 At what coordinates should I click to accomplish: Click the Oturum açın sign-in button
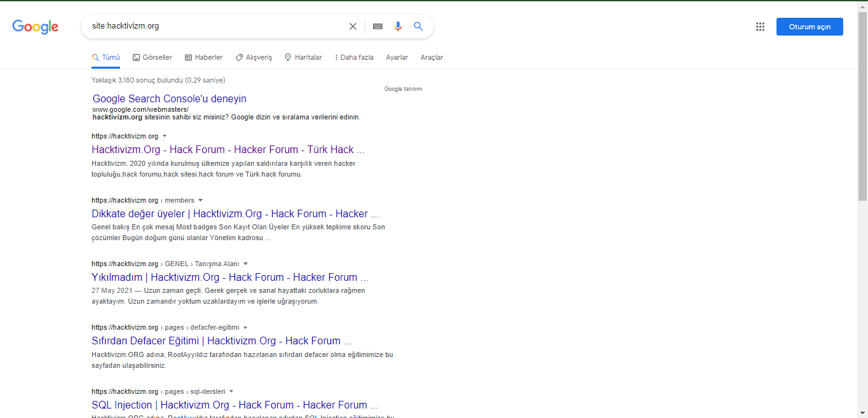click(810, 27)
